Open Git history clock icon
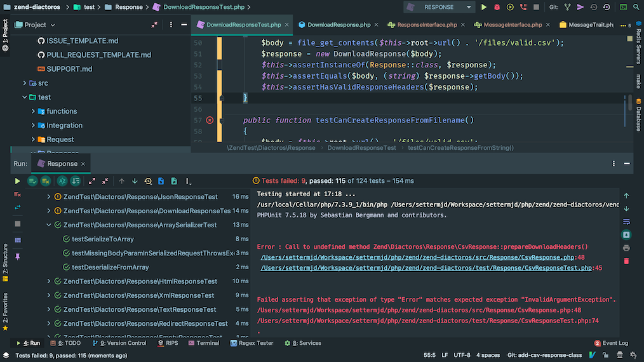 (x=593, y=7)
